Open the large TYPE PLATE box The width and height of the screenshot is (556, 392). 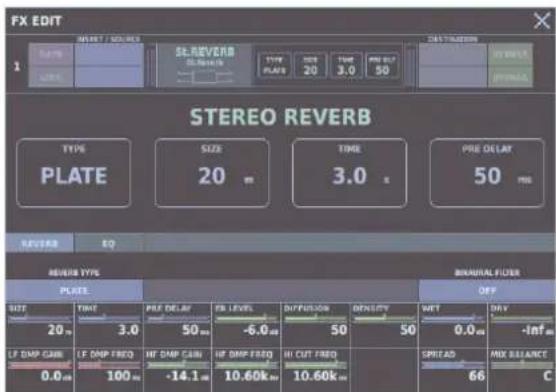[74, 173]
